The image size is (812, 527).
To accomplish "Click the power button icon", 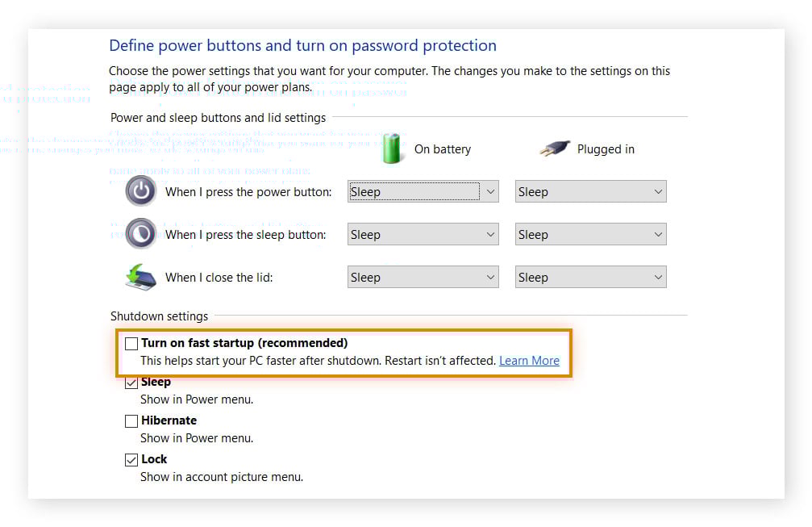I will 140,191.
